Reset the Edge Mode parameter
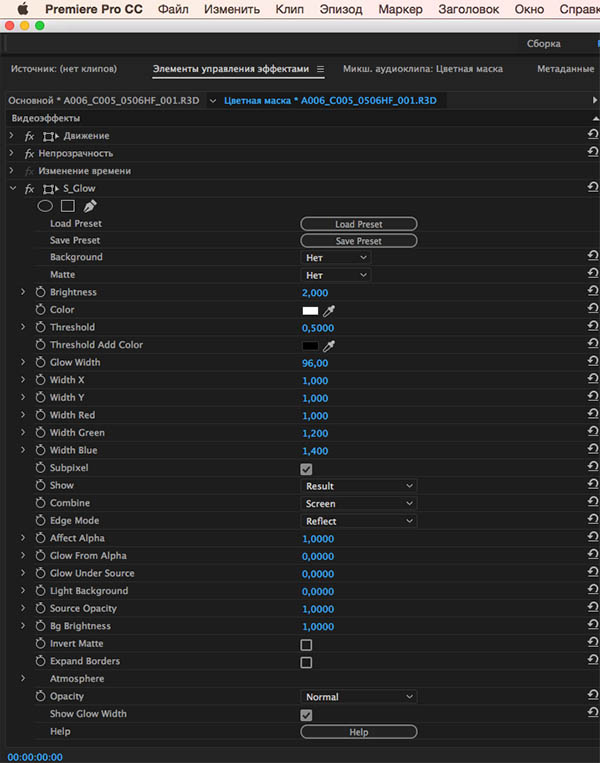600x763 pixels. [593, 519]
